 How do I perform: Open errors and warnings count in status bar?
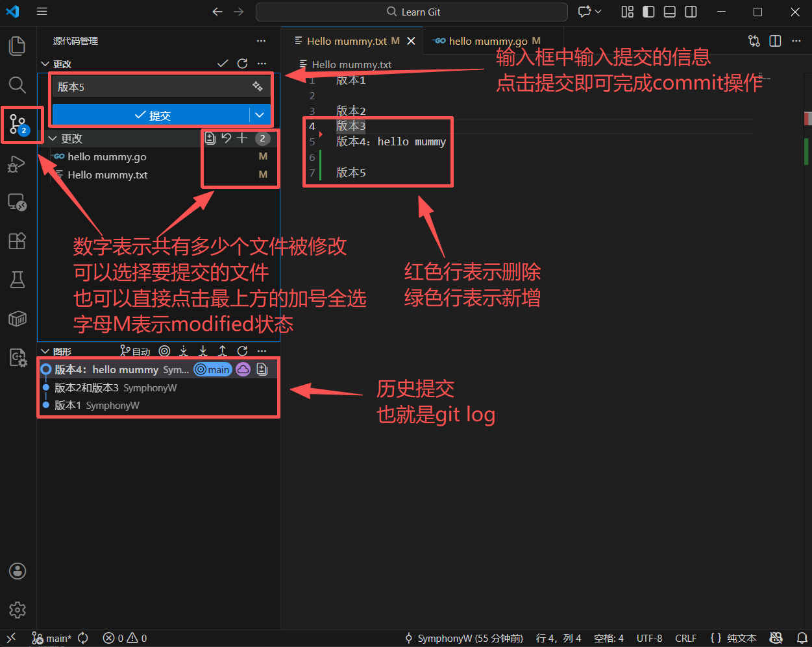(x=125, y=639)
